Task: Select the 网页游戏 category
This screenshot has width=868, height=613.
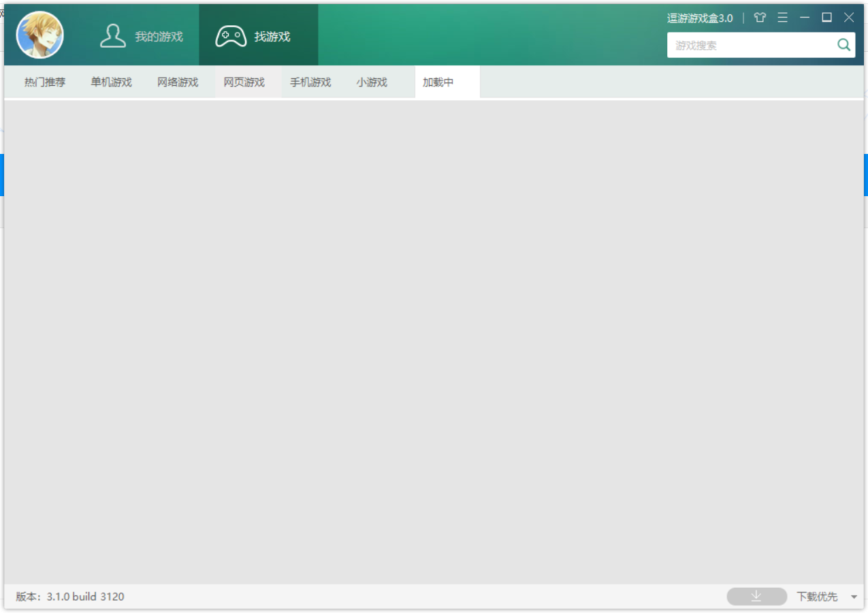Action: (x=244, y=82)
